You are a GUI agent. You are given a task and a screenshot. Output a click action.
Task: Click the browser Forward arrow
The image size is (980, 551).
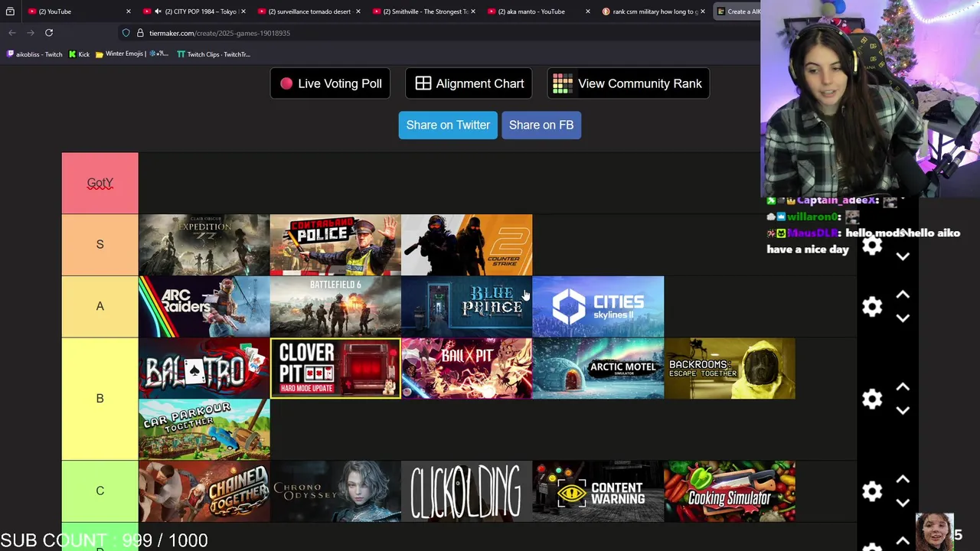31,33
